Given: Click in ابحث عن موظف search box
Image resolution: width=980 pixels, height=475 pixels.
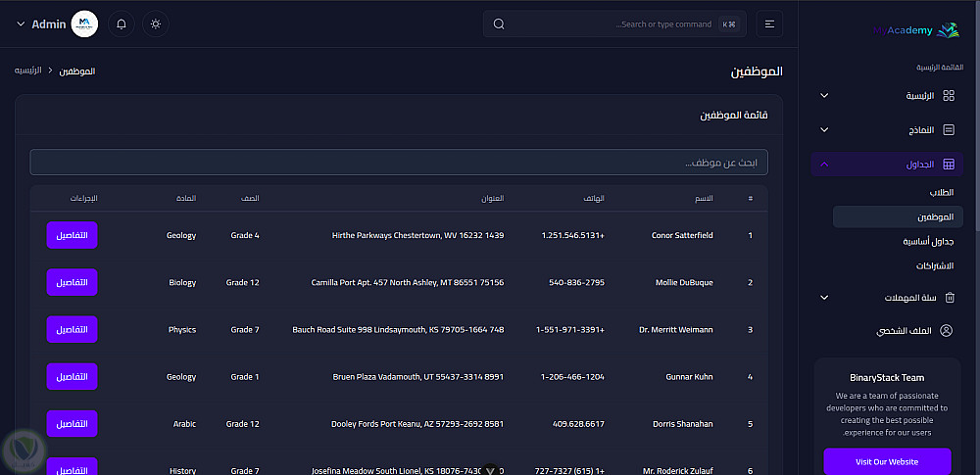Looking at the screenshot, I should (399, 163).
